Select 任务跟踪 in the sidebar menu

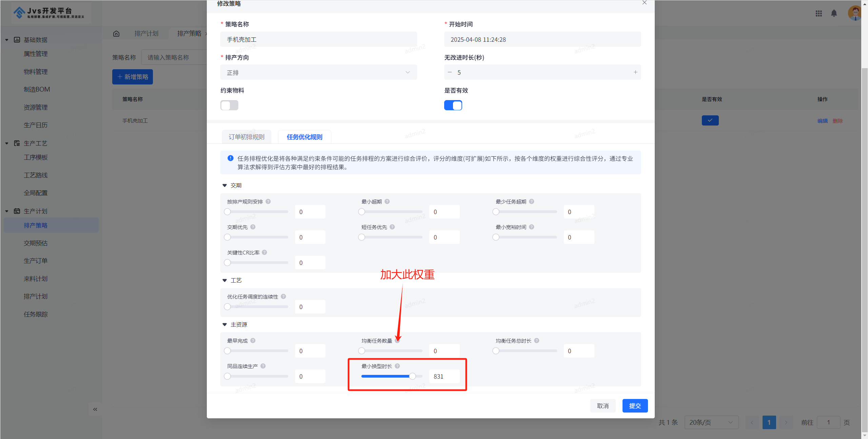click(35, 314)
